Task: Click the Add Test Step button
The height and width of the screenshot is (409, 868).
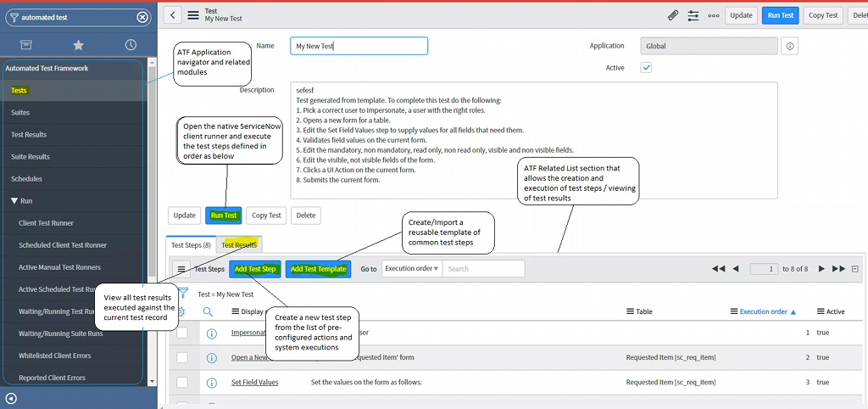Action: (x=254, y=269)
